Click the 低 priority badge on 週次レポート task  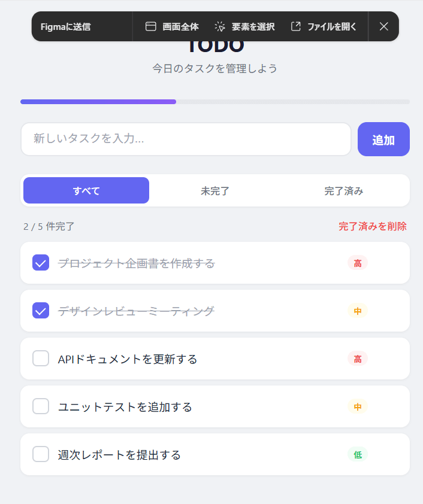coord(358,454)
